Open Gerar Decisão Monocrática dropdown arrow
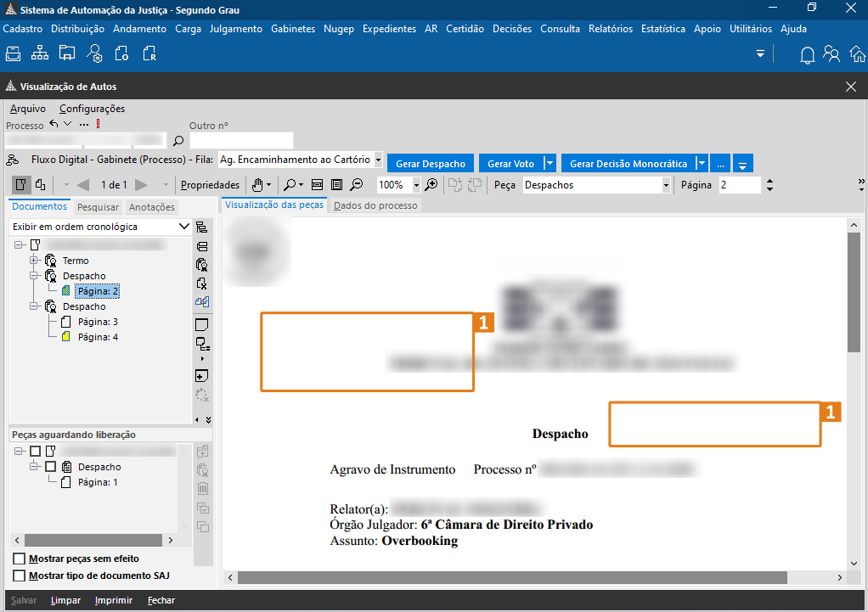This screenshot has height=612, width=868. point(702,164)
